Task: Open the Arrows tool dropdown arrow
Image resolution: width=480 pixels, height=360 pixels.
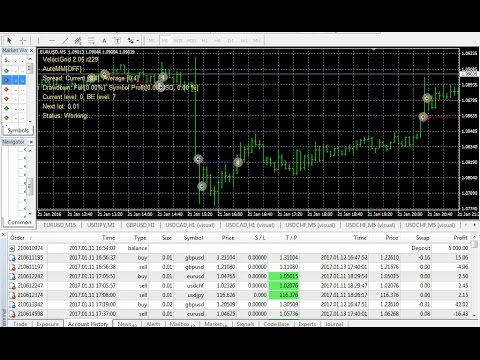Action: point(138,41)
